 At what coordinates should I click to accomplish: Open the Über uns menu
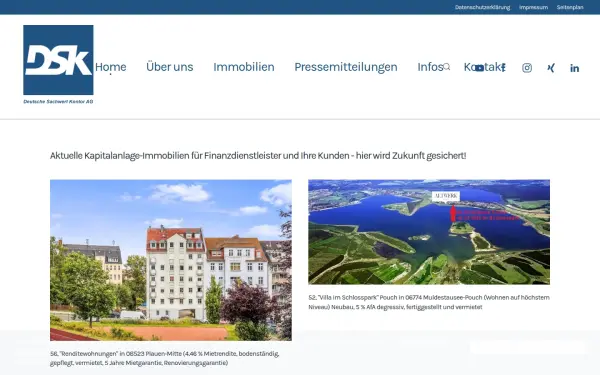tap(170, 67)
